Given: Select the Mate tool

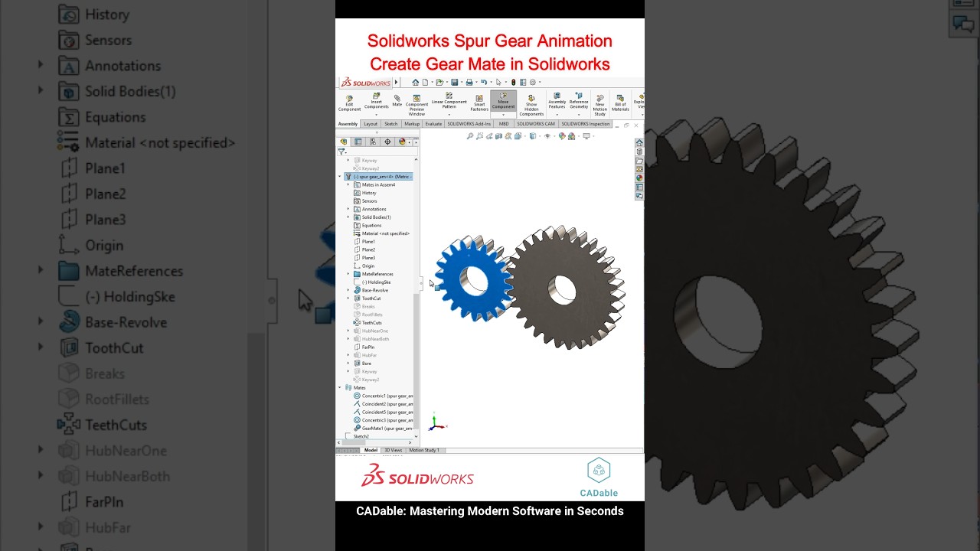Looking at the screenshot, I should pos(397,101).
